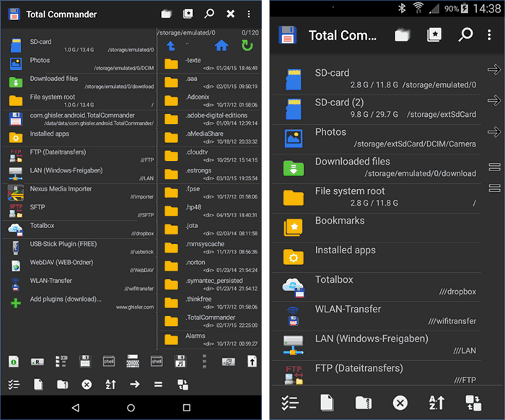Go up one directory with blue up arrow

(x=171, y=45)
